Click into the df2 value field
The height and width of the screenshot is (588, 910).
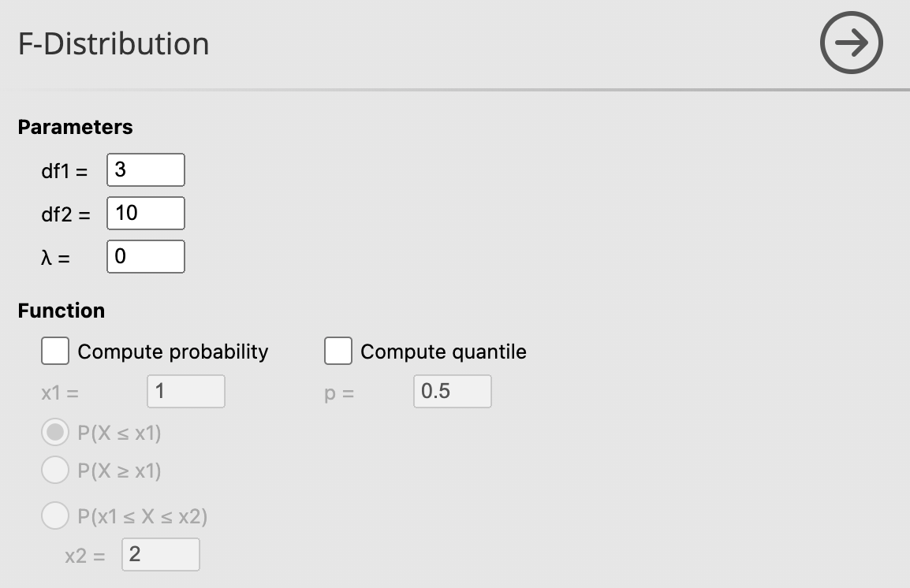pyautogui.click(x=146, y=213)
